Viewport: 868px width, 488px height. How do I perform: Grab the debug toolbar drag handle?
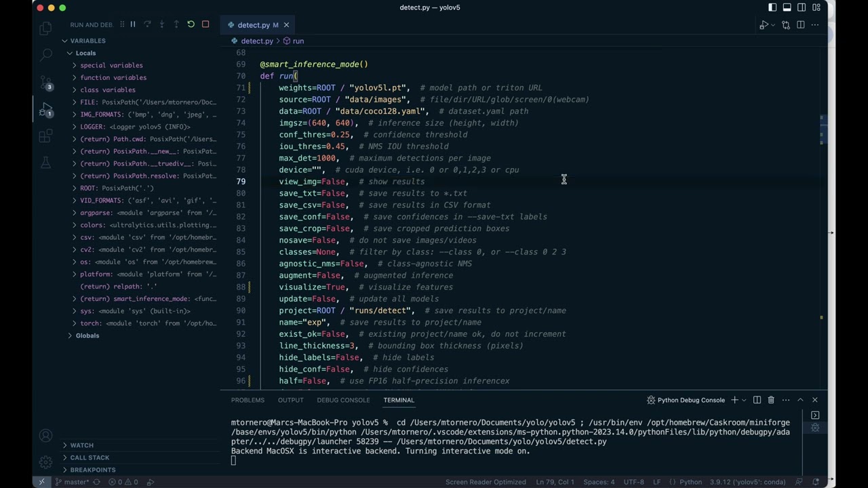point(122,24)
